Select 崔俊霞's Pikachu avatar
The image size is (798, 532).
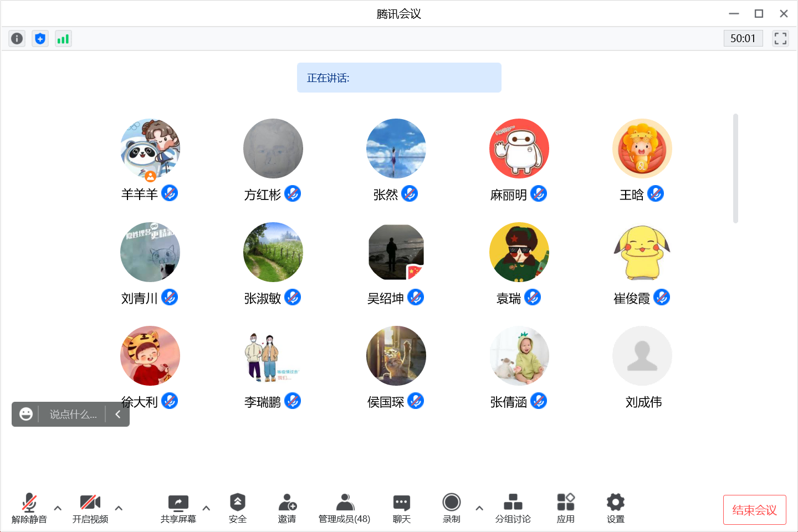coord(642,252)
